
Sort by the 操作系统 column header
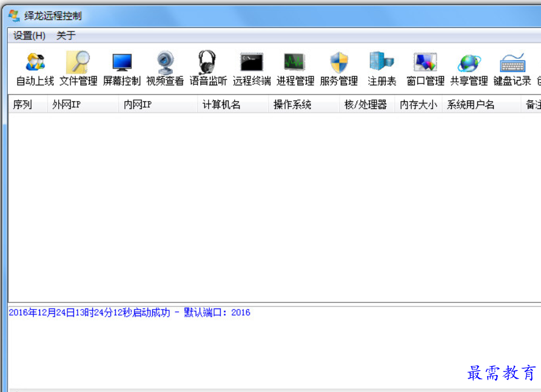[x=304, y=104]
